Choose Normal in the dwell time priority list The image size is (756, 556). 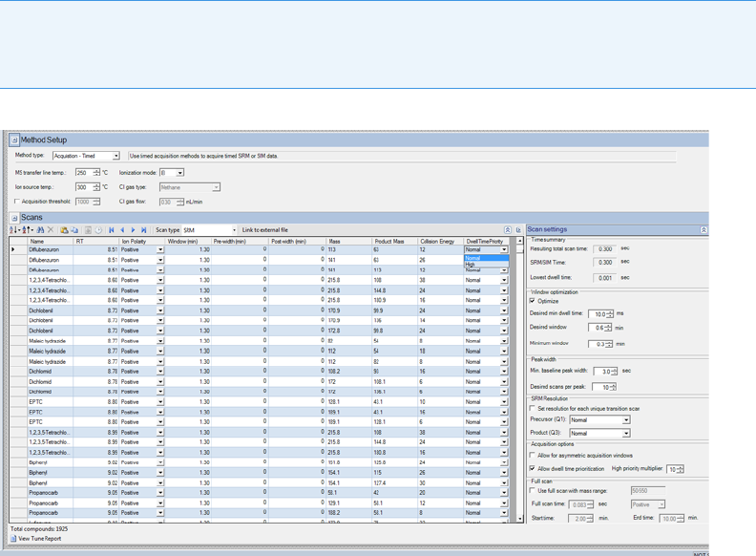[x=474, y=258]
